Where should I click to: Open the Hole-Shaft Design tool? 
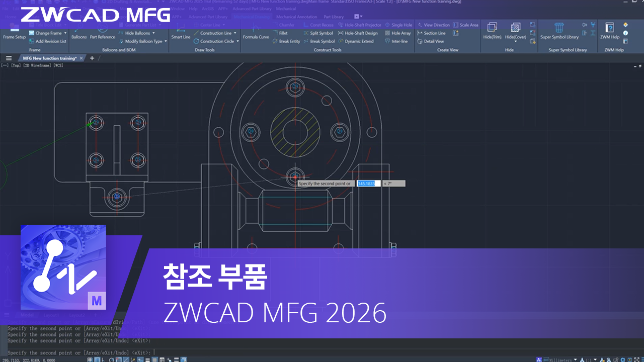point(358,33)
